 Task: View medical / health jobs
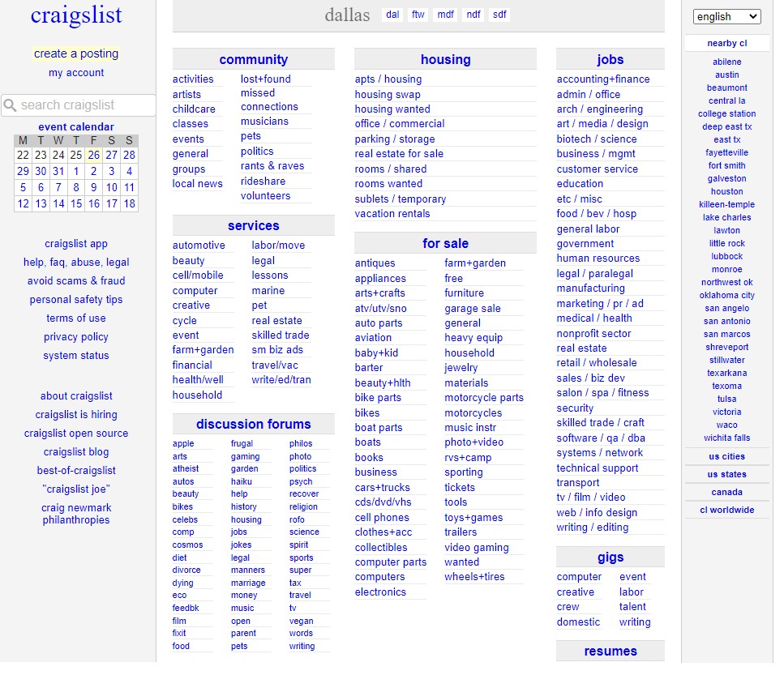(594, 318)
